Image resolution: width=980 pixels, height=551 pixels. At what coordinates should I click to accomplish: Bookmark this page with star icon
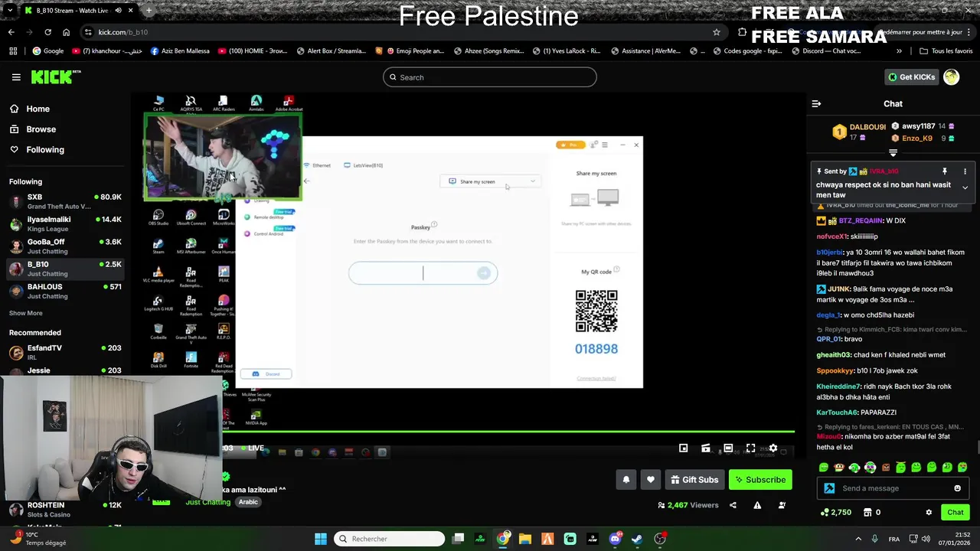click(x=717, y=32)
